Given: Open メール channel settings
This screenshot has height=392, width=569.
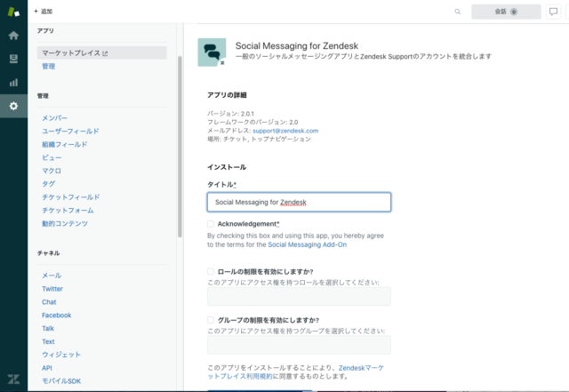Looking at the screenshot, I should point(52,276).
